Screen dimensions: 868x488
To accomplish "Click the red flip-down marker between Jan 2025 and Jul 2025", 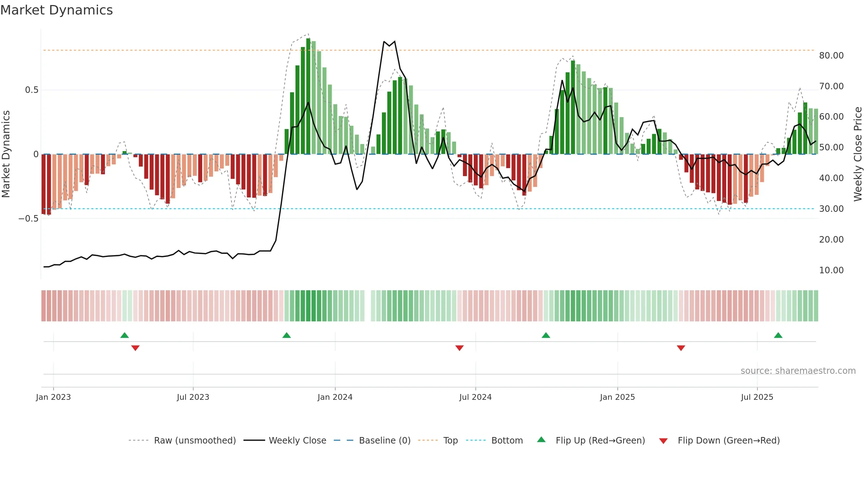I will click(681, 348).
